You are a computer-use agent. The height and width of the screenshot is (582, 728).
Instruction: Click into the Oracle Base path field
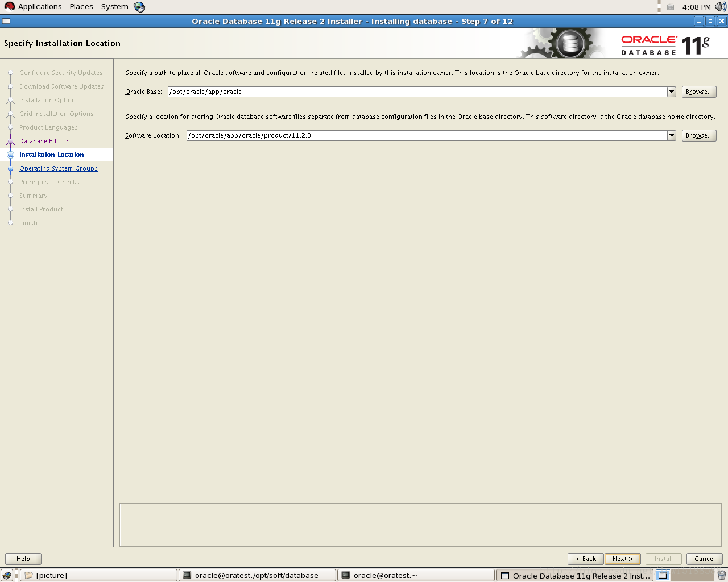(417, 92)
